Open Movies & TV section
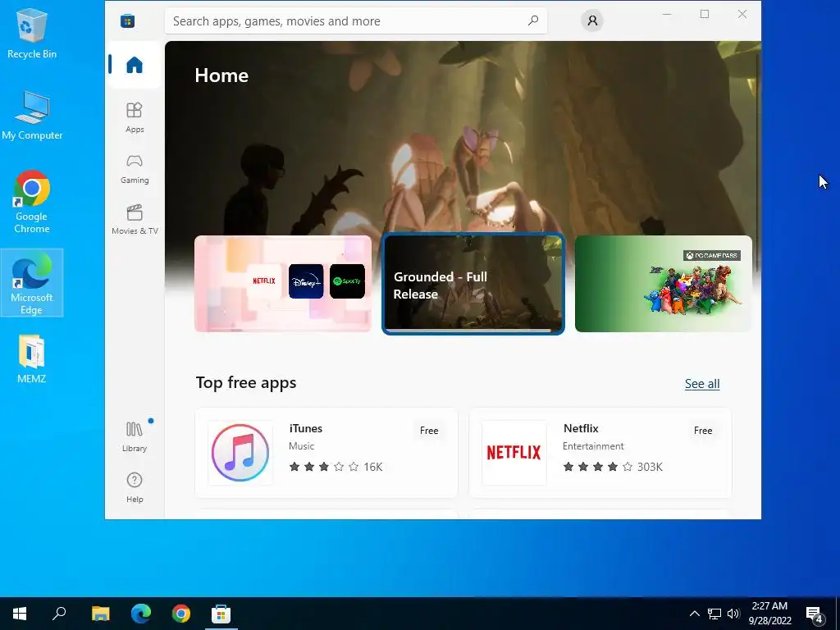 coord(135,220)
